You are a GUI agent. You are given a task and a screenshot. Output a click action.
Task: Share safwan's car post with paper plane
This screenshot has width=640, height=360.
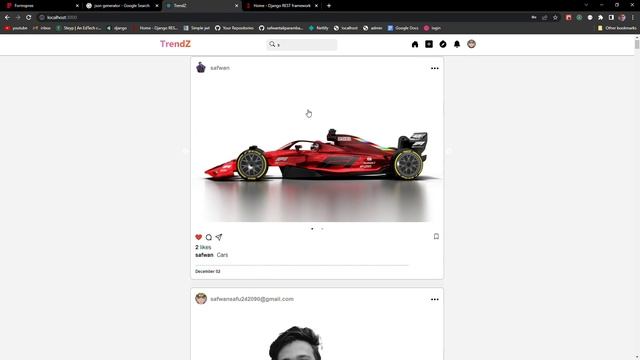[x=219, y=237]
